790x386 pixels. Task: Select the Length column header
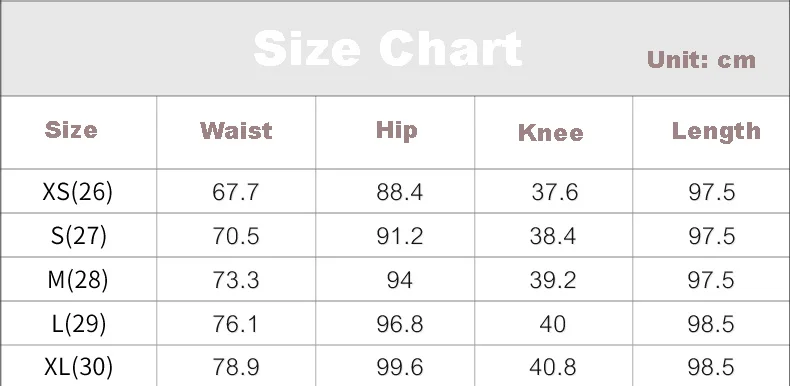pos(716,132)
